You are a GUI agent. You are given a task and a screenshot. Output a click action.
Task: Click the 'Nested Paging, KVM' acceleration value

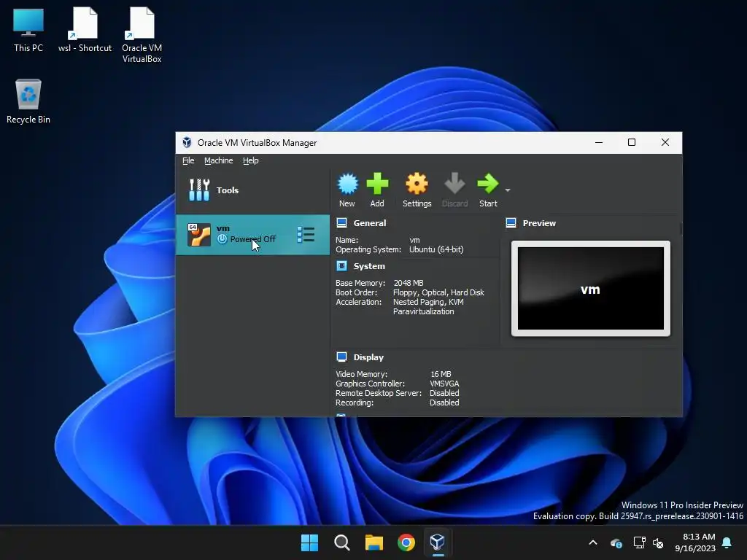427,302
